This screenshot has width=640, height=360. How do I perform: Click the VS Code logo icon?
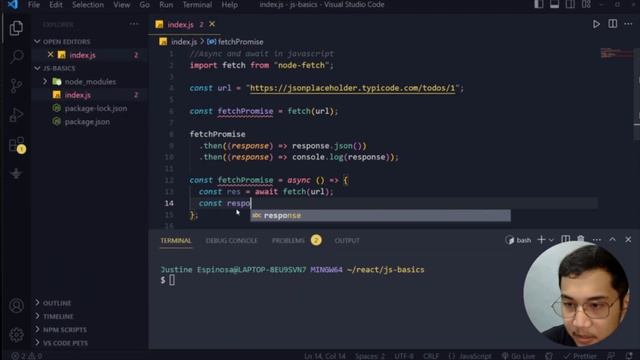(x=13, y=4)
